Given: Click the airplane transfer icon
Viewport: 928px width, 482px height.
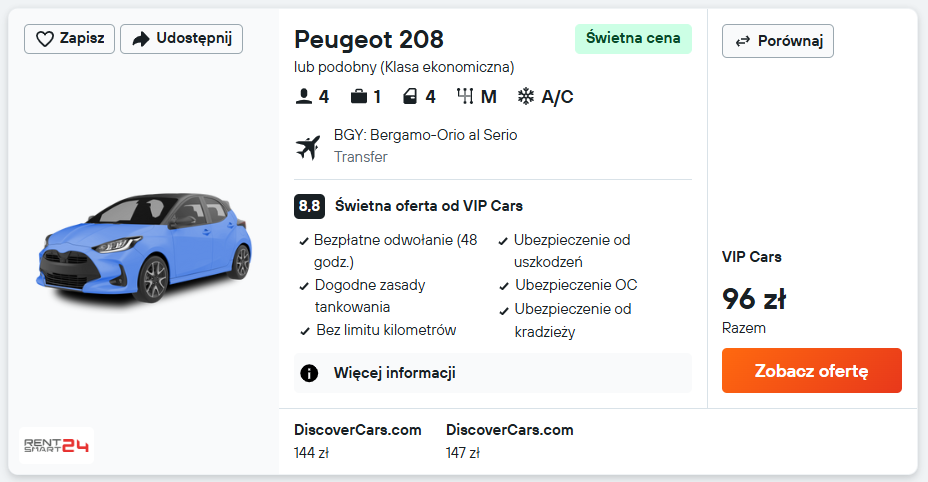Looking at the screenshot, I should click(x=307, y=146).
